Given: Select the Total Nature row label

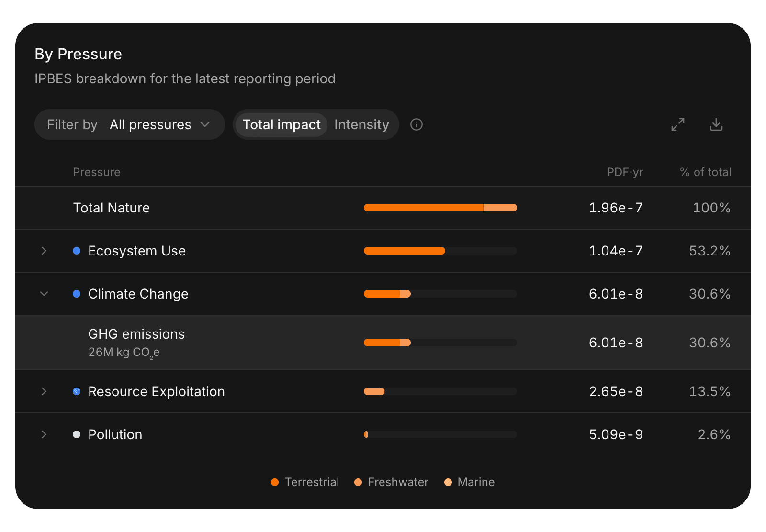Looking at the screenshot, I should [x=112, y=208].
